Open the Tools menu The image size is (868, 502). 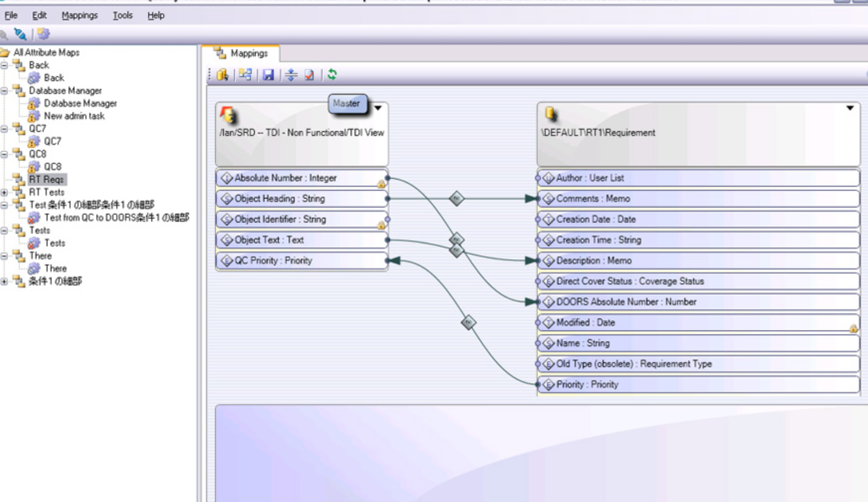123,15
